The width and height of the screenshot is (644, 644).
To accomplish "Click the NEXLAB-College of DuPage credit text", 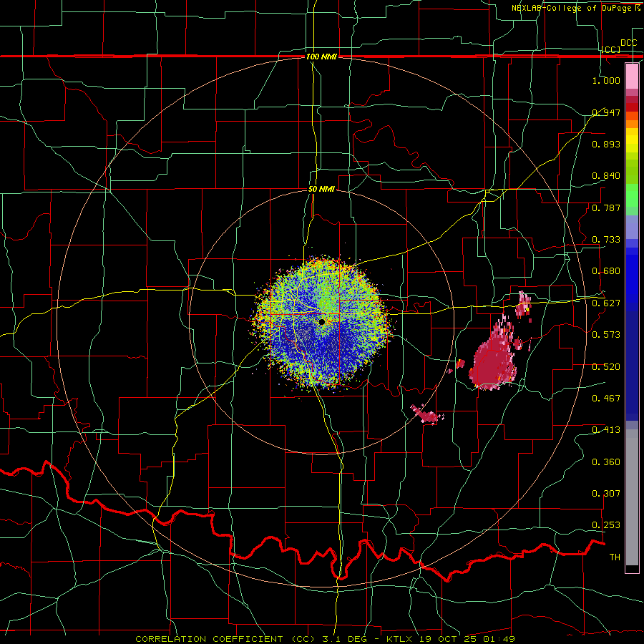I will [575, 8].
